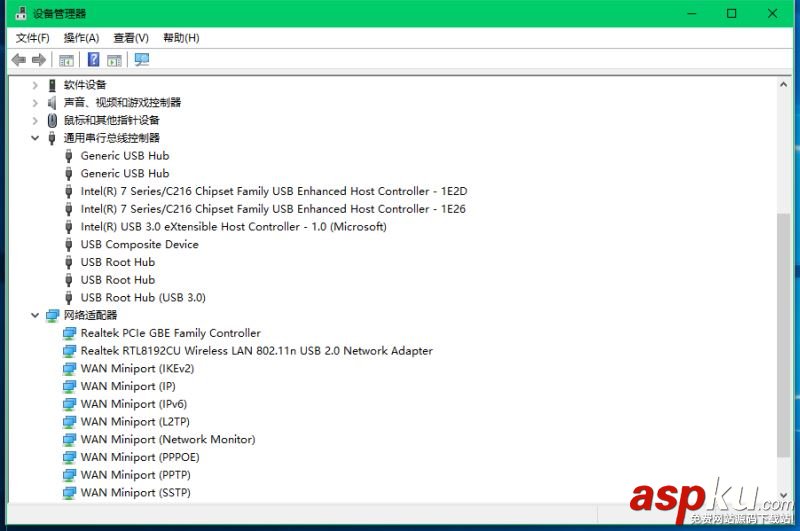The height and width of the screenshot is (531, 800).
Task: Select the 网络适配器 category label
Action: (90, 316)
